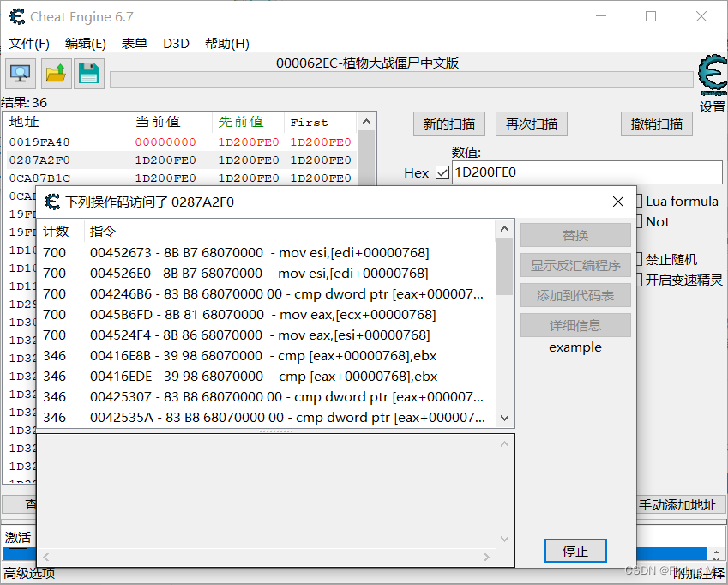Click the example label text
728x585 pixels.
pyautogui.click(x=575, y=347)
